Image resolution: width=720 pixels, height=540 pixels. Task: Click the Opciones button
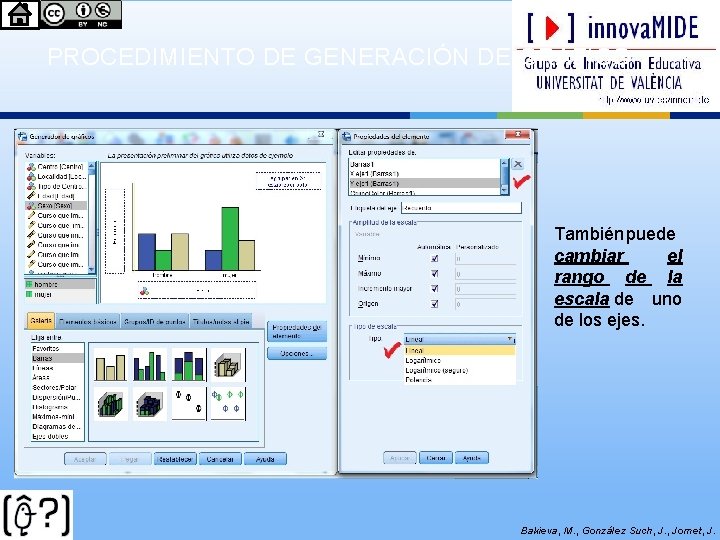(x=297, y=354)
